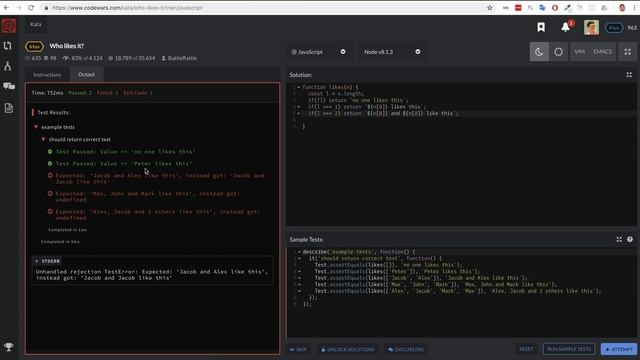Submit with the Attempt button
Viewport: 640px width, 360px height.
pyautogui.click(x=619, y=349)
